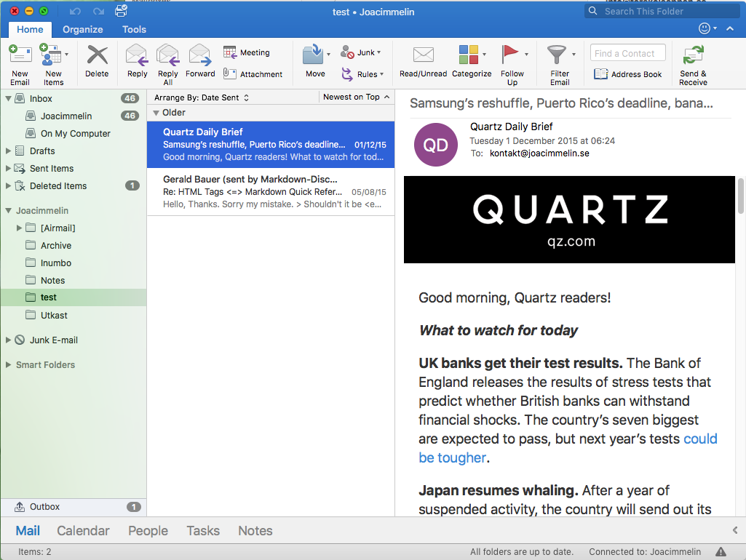This screenshot has height=560, width=746.
Task: Select On My Computer inbox
Action: coord(74,134)
